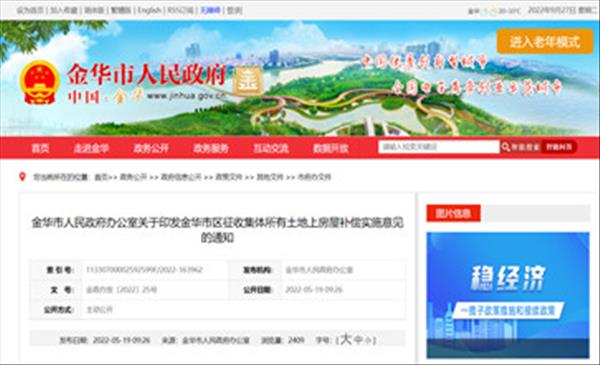
Task: Click the temperature reading in top bar
Action: tap(510, 11)
